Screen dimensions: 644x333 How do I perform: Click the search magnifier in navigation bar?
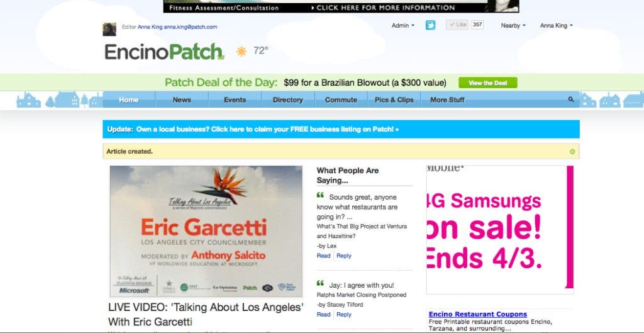click(x=570, y=99)
